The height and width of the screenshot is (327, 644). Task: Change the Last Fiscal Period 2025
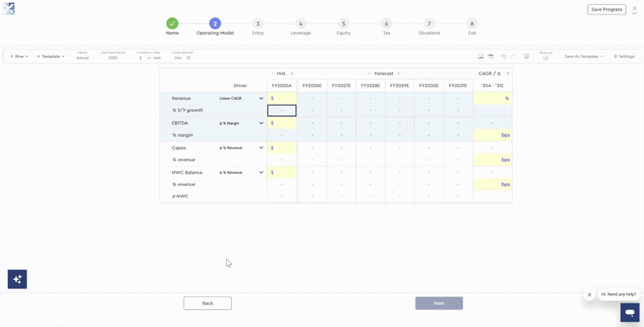(x=113, y=58)
